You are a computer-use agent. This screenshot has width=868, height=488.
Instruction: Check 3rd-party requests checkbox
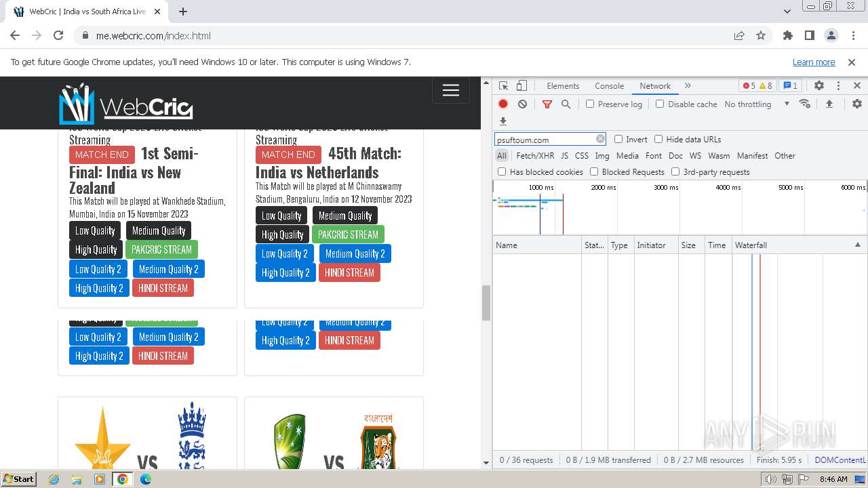(x=675, y=171)
